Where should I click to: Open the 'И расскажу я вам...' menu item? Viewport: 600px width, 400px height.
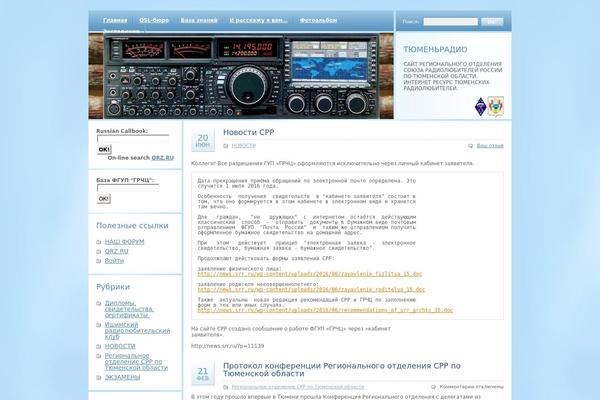point(258,20)
